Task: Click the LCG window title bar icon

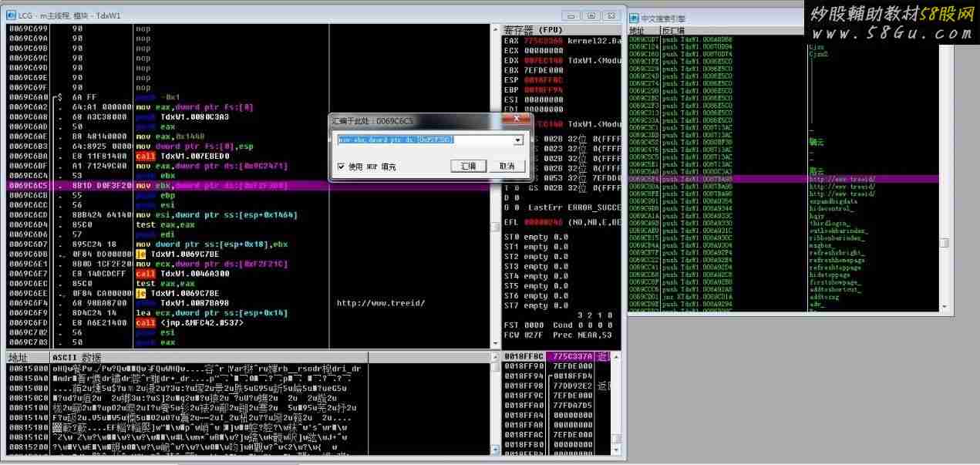Action: click(x=10, y=16)
